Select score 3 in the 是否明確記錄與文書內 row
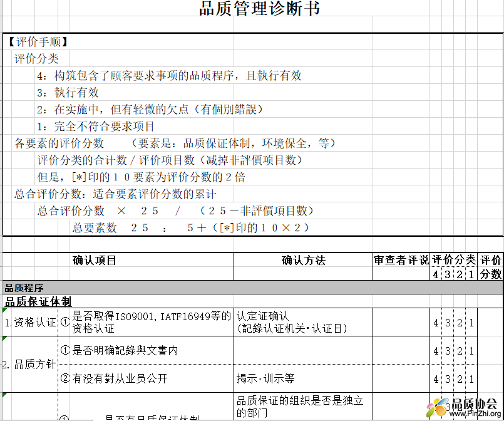504x421 pixels. [448, 351]
